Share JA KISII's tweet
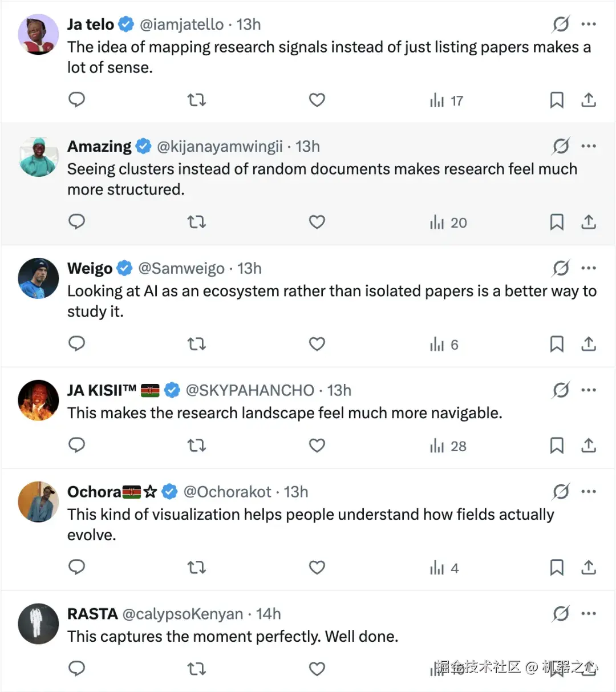Image resolution: width=616 pixels, height=692 pixels. [x=588, y=446]
